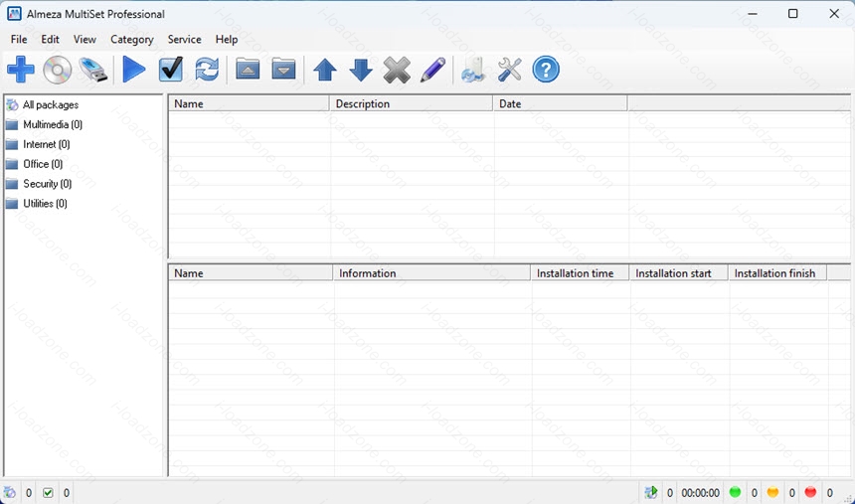Open the Category menu

132,40
